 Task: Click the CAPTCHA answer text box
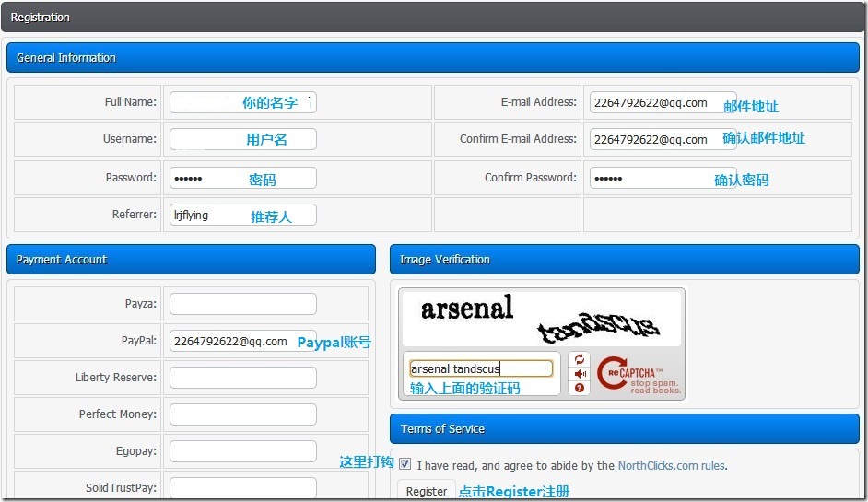tap(481, 368)
